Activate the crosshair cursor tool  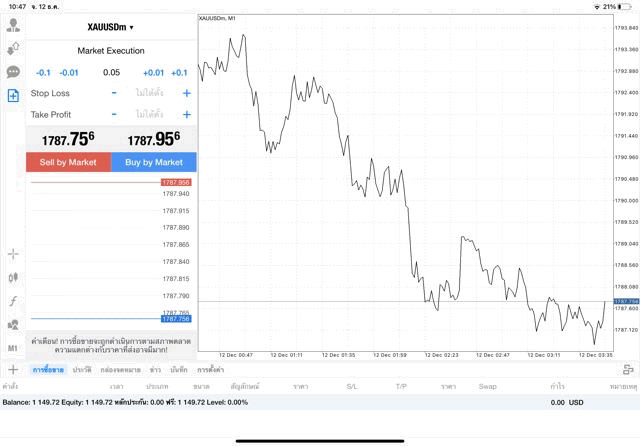13,254
